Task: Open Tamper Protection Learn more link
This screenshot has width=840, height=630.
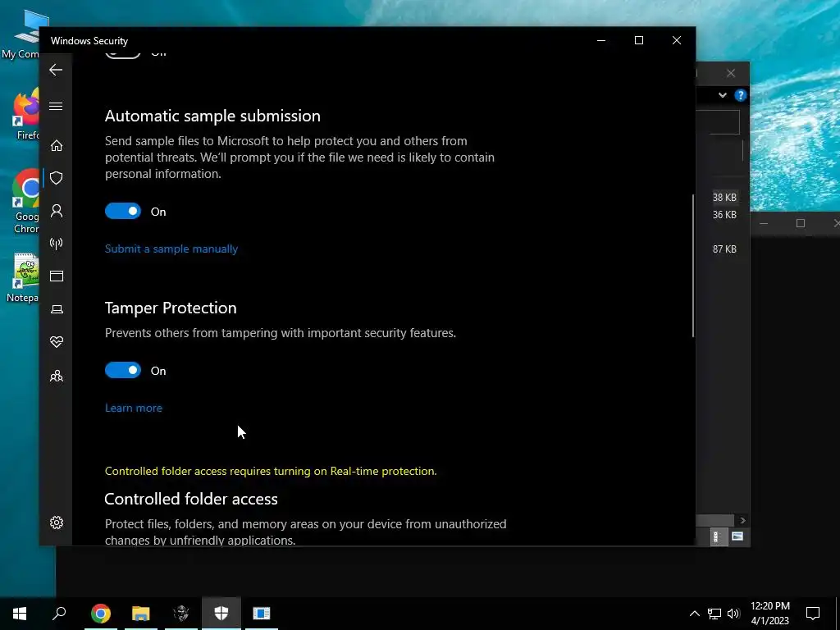Action: [x=134, y=408]
